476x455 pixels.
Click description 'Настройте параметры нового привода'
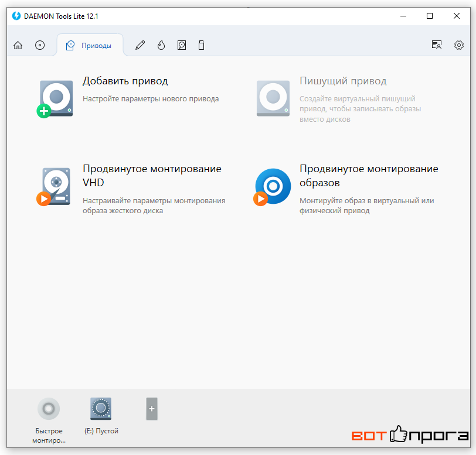151,99
